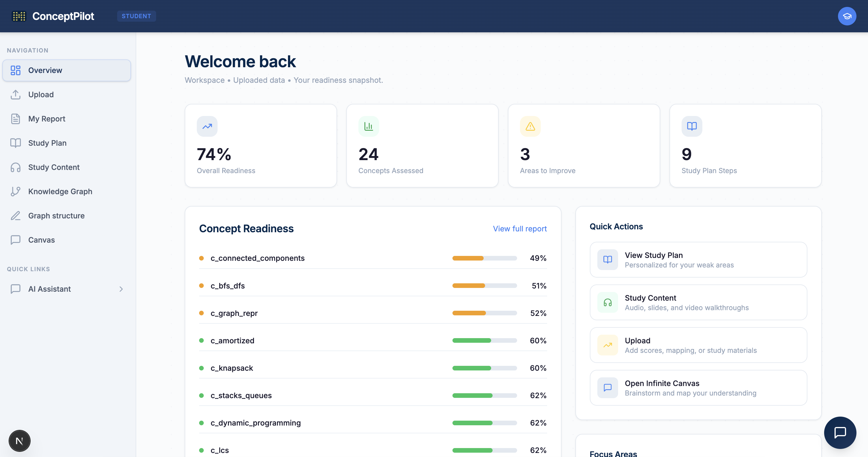Click the ConceptPilot logo grid icon
The height and width of the screenshot is (457, 868).
coord(19,16)
